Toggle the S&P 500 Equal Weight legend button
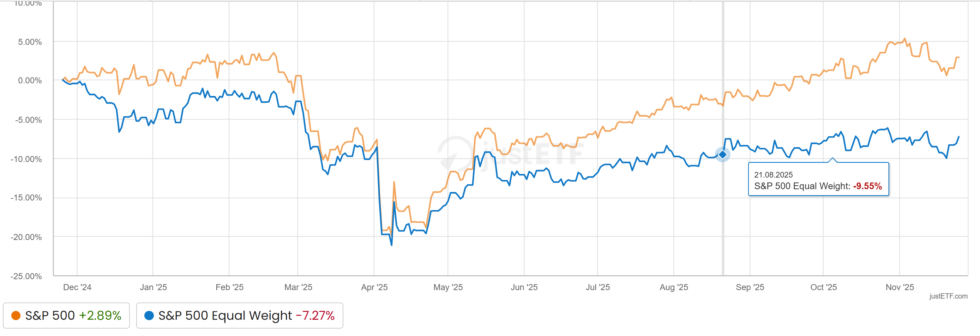This screenshot has width=980, height=336. point(239,316)
